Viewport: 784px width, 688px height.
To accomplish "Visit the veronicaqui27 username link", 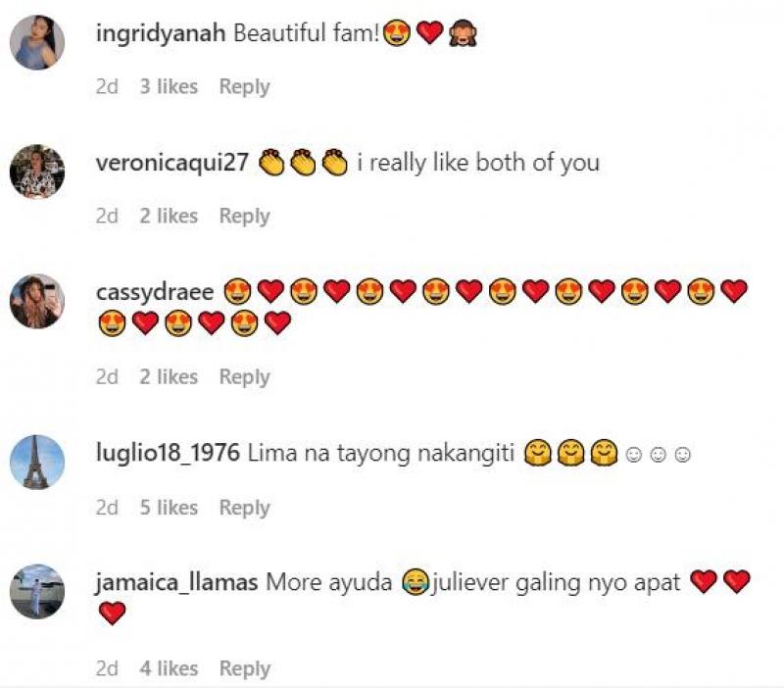I will click(172, 163).
